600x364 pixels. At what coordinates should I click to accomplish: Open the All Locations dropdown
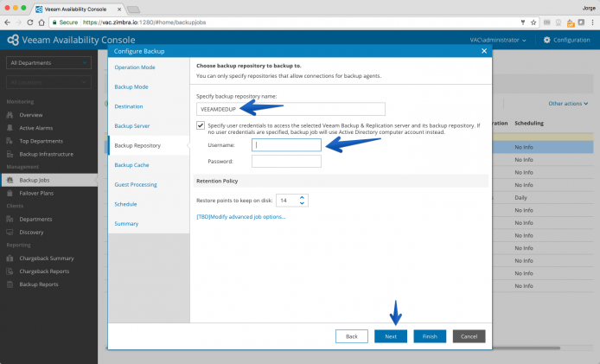coord(48,82)
